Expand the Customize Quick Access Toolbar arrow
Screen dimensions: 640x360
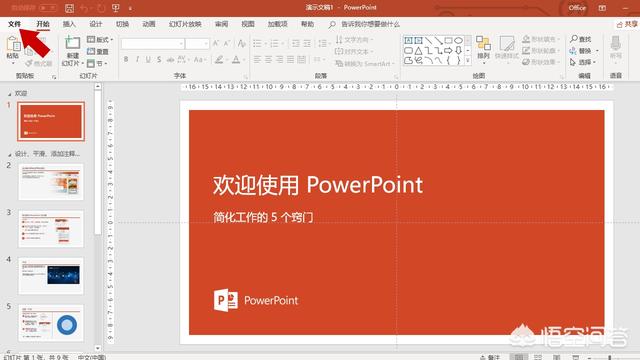130,8
